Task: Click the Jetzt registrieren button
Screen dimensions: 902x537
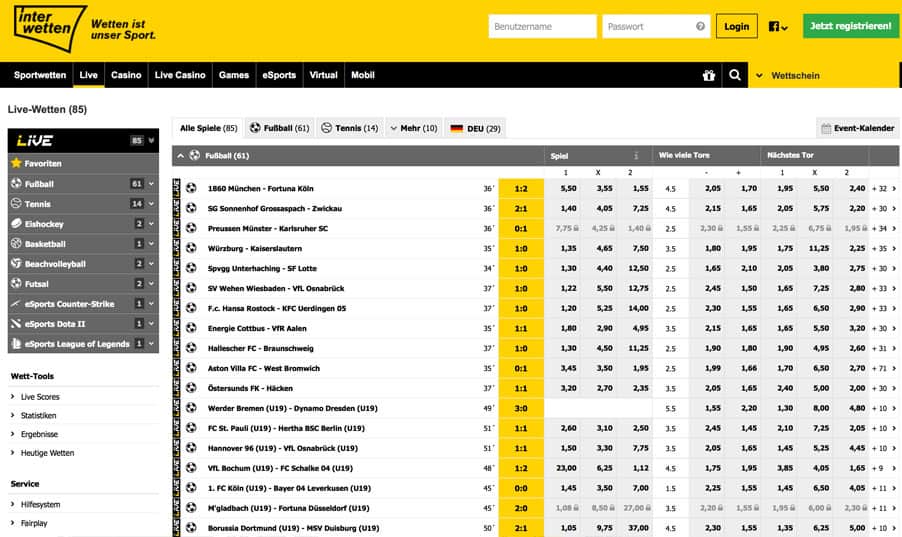Action: 851,26
